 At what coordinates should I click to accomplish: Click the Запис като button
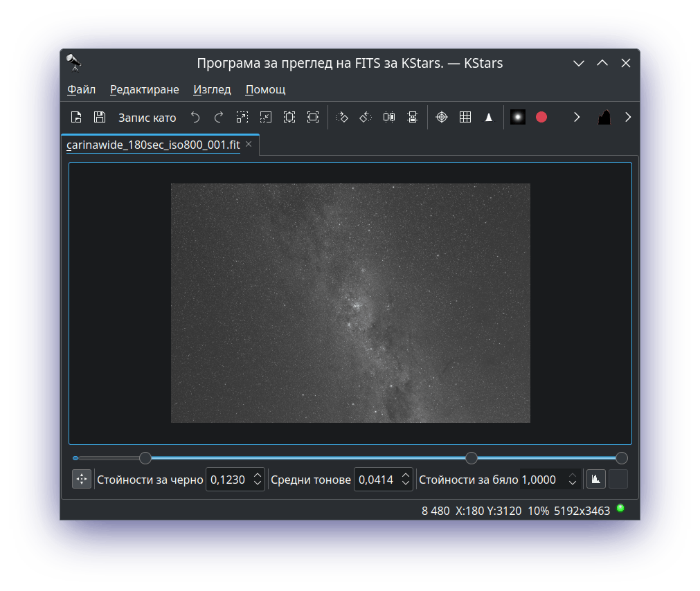[147, 118]
